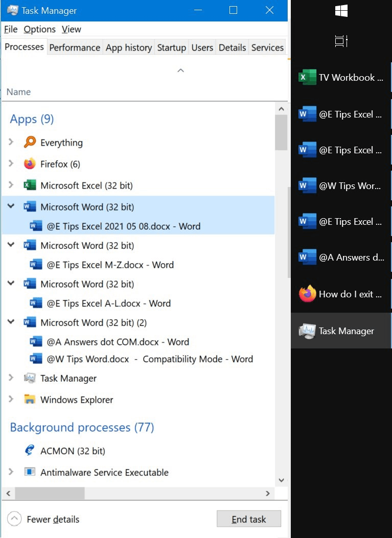Switch to the App history tab
The height and width of the screenshot is (538, 392).
tap(129, 48)
